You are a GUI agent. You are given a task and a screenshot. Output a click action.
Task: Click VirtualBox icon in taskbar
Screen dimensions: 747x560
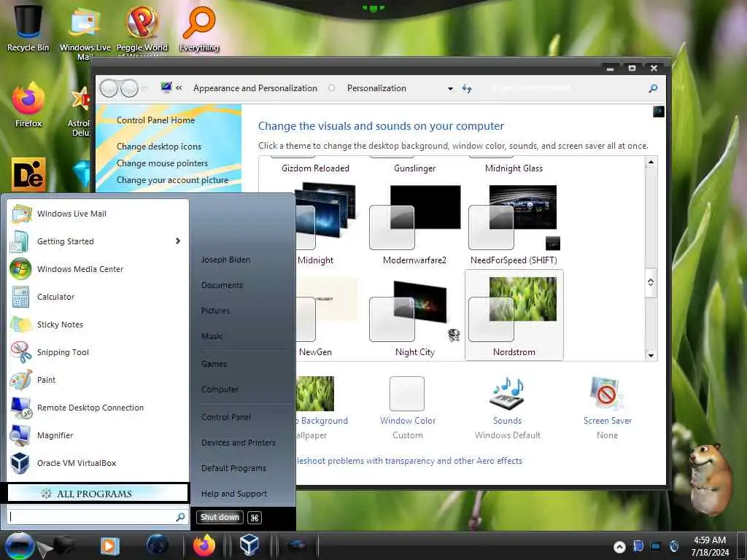pos(249,545)
